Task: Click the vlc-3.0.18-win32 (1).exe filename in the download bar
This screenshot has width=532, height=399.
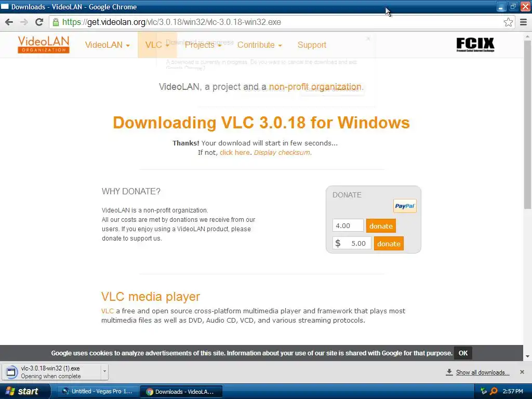Action: (50, 368)
